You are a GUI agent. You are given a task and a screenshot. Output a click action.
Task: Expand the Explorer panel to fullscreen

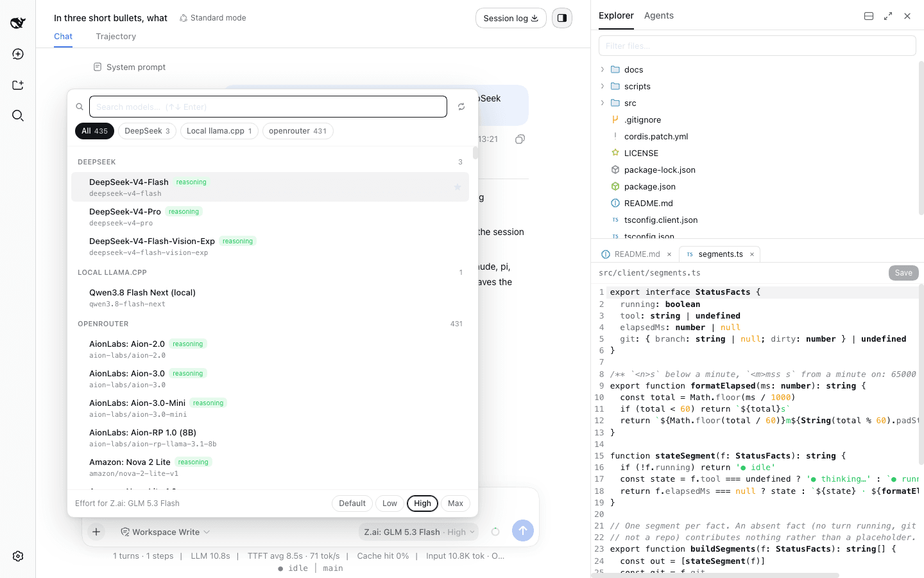point(888,16)
